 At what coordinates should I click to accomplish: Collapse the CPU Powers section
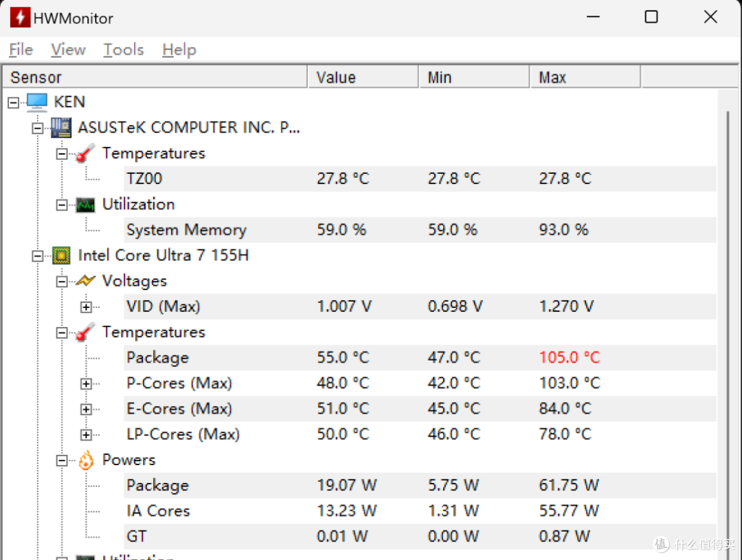point(62,460)
